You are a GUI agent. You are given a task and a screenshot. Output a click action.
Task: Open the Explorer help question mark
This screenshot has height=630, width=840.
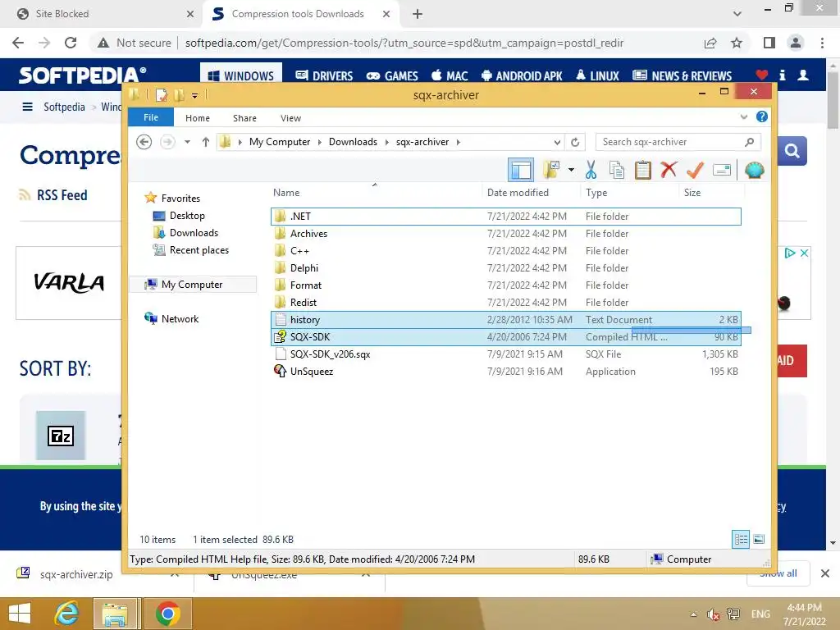(762, 116)
